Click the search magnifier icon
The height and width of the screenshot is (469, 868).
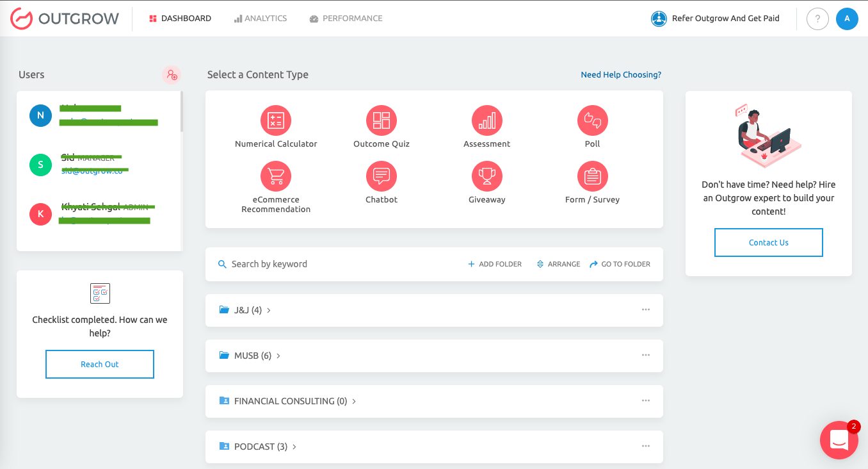[222, 264]
